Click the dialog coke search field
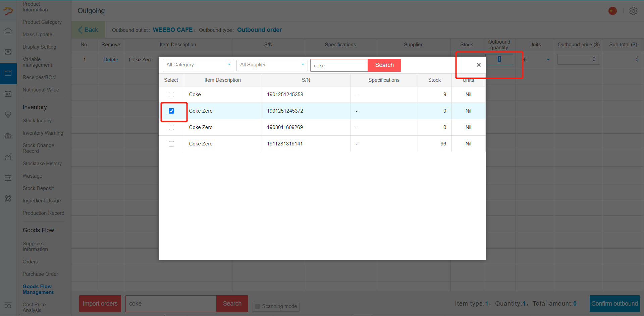The height and width of the screenshot is (316, 644). click(x=339, y=65)
